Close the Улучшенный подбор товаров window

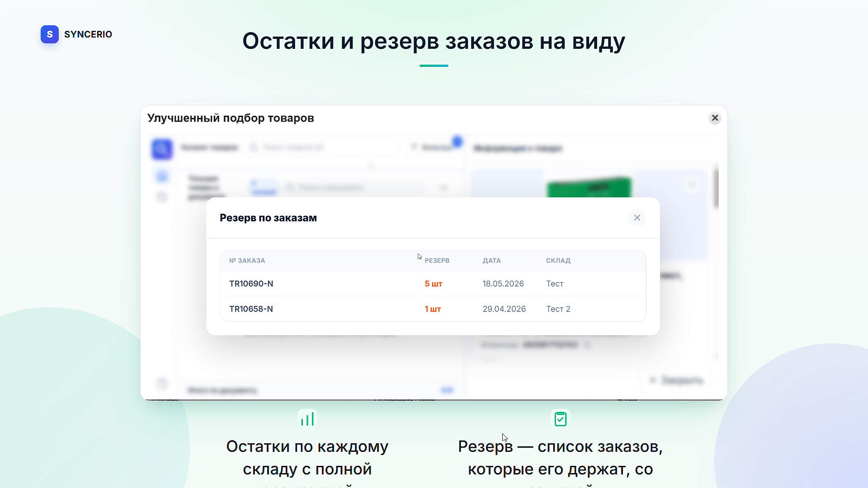point(715,118)
